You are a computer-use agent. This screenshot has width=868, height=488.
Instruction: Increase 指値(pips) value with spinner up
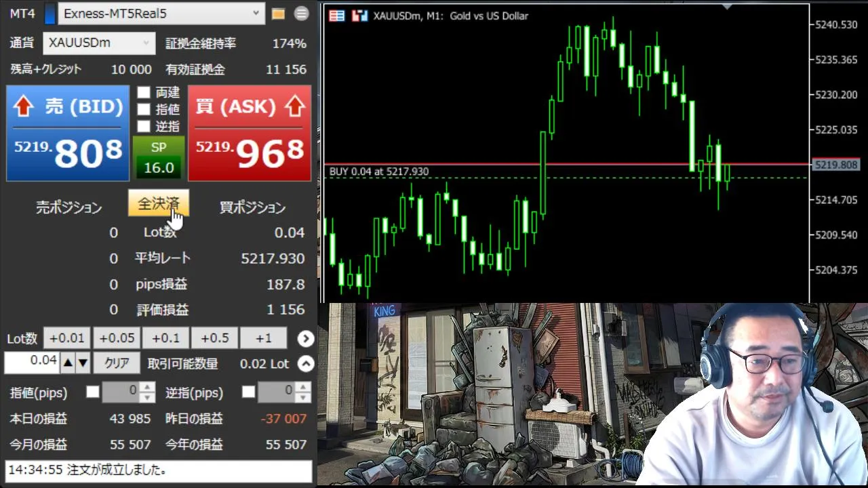[x=146, y=387]
